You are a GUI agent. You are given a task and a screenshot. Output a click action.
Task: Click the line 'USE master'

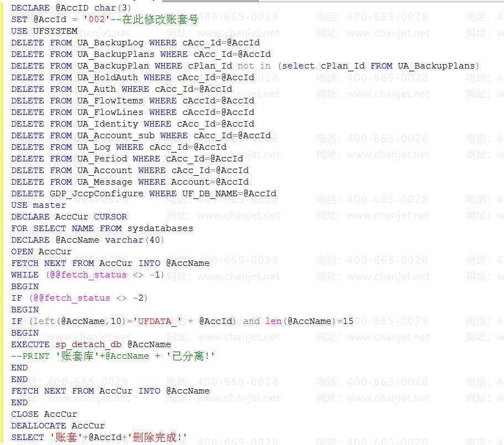(x=39, y=205)
